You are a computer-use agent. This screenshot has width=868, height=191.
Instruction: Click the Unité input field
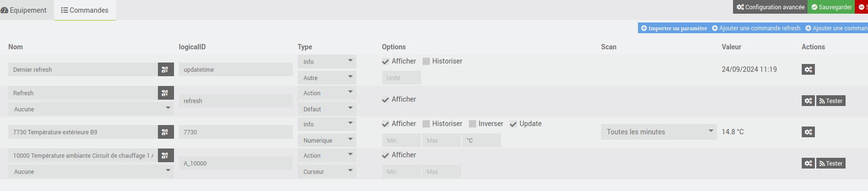pos(402,78)
